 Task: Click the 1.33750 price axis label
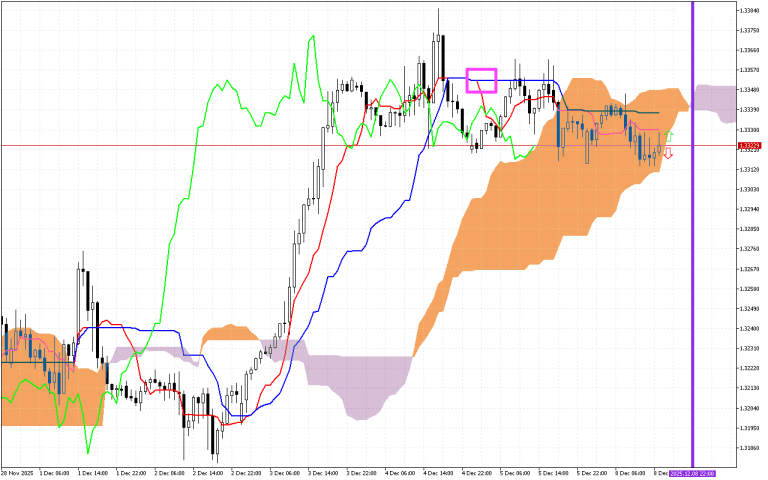[749, 30]
